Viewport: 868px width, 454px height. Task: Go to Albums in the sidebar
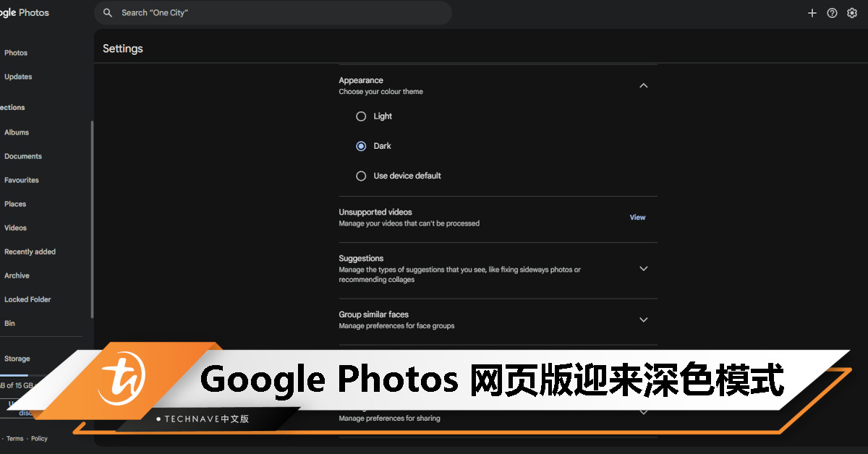17,132
